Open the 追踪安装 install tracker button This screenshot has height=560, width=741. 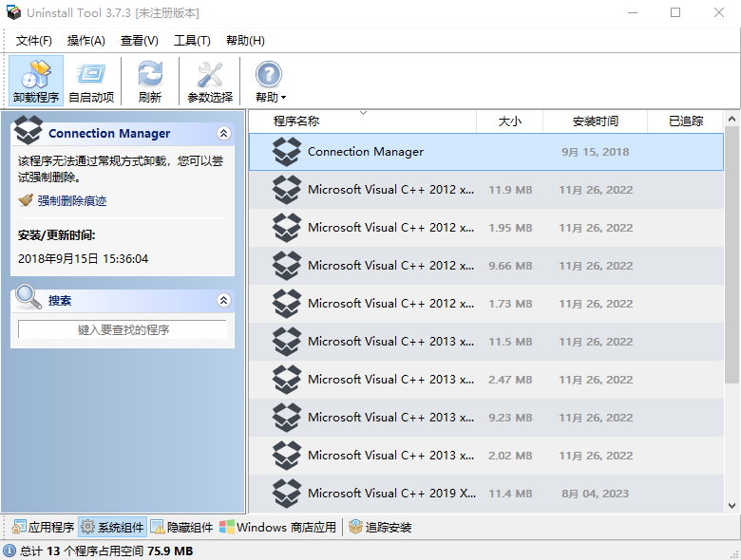pyautogui.click(x=380, y=527)
